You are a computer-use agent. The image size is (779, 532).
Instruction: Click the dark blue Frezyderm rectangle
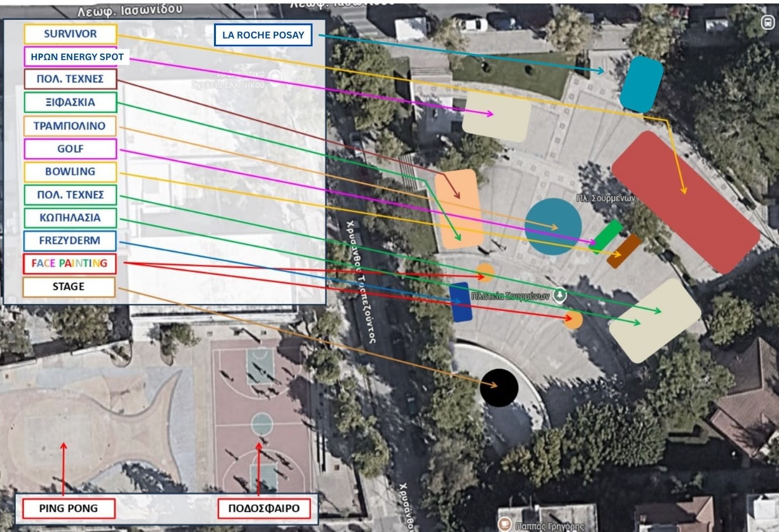coord(460,302)
